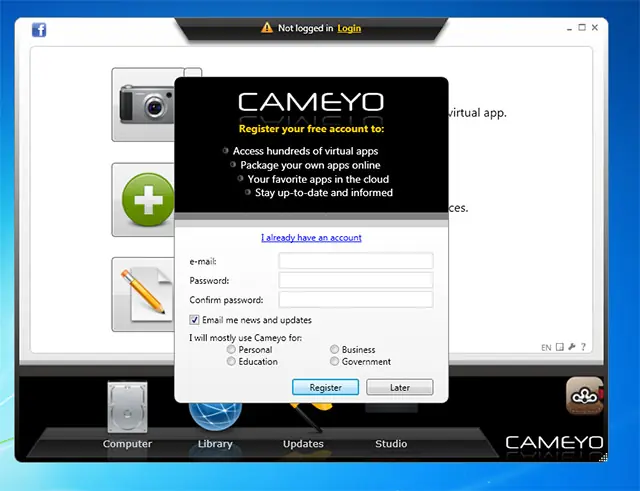Switch to the Studio tab
640x491 pixels.
coord(391,444)
